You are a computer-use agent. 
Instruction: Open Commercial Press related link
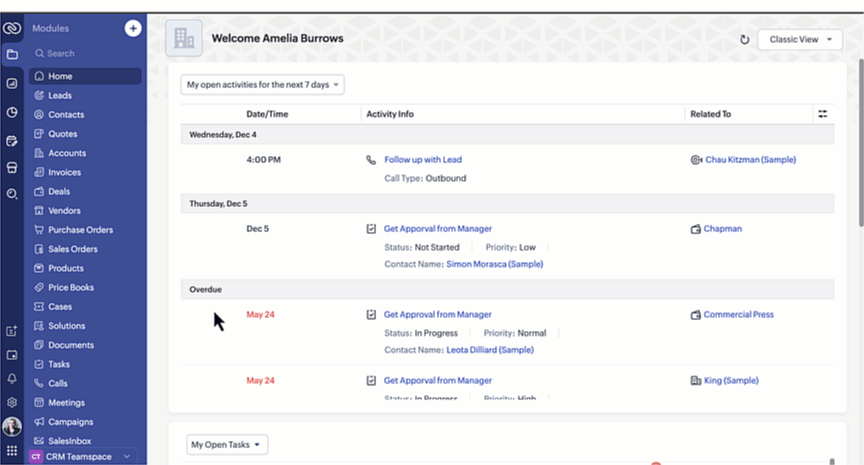(x=738, y=315)
